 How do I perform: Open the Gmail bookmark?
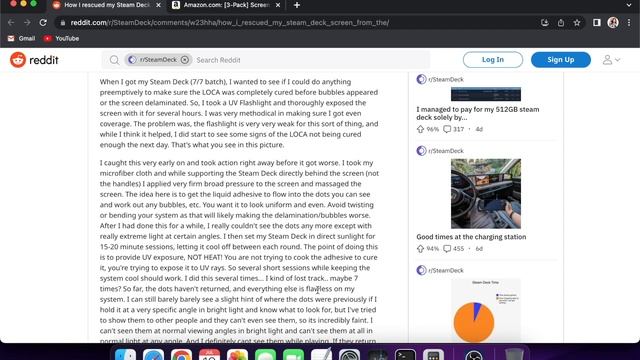21,38
